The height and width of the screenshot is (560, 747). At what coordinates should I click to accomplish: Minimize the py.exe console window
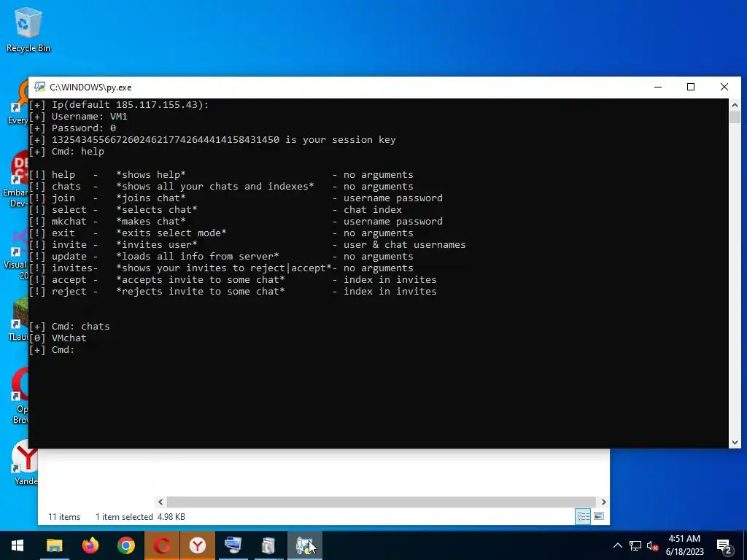pos(658,87)
